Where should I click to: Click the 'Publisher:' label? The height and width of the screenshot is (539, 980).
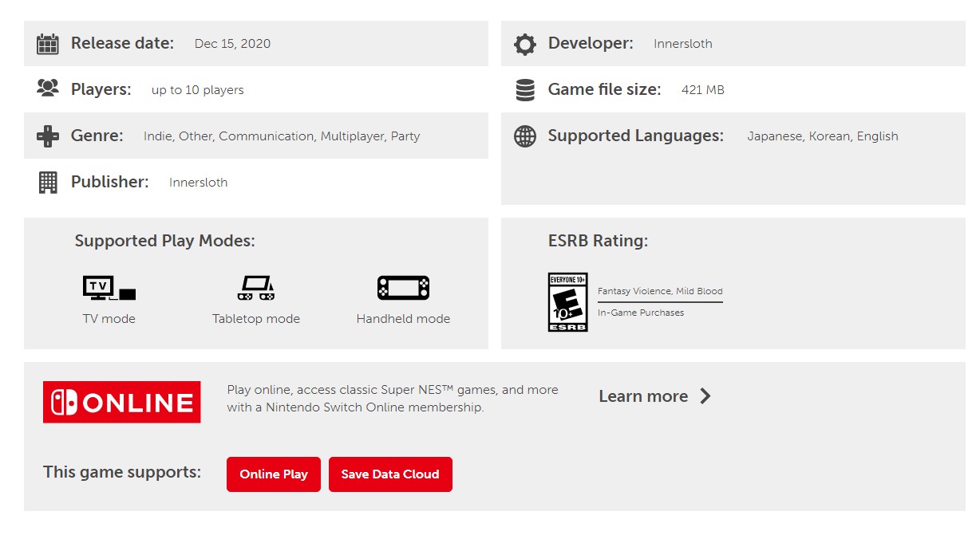click(x=110, y=182)
